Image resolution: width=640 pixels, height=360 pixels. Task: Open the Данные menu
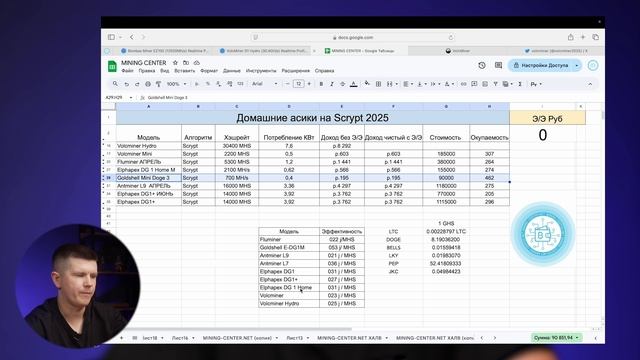pos(231,71)
